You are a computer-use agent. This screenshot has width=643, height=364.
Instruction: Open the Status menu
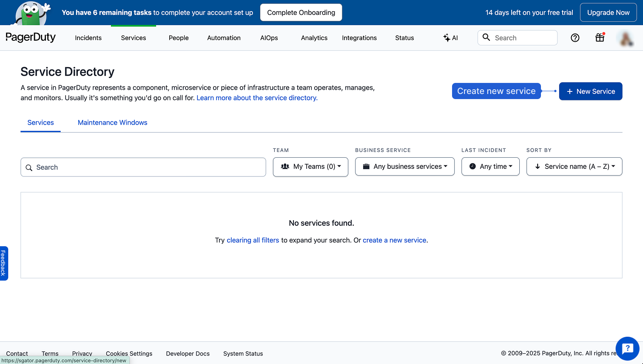(x=404, y=38)
